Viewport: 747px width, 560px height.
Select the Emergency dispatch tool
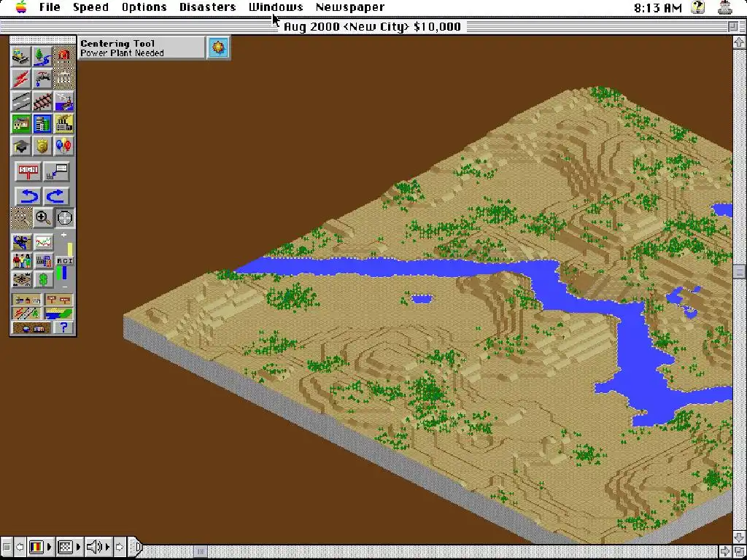pyautogui.click(x=64, y=56)
